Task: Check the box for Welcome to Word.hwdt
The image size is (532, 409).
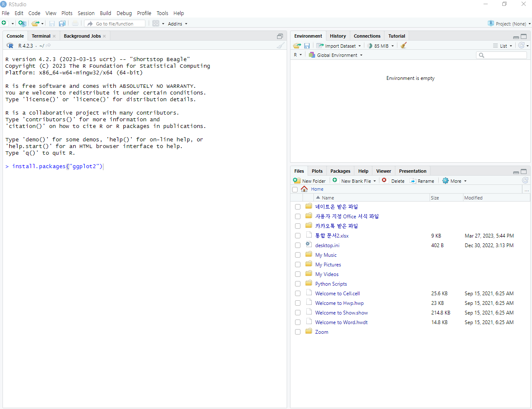Action: pos(298,322)
